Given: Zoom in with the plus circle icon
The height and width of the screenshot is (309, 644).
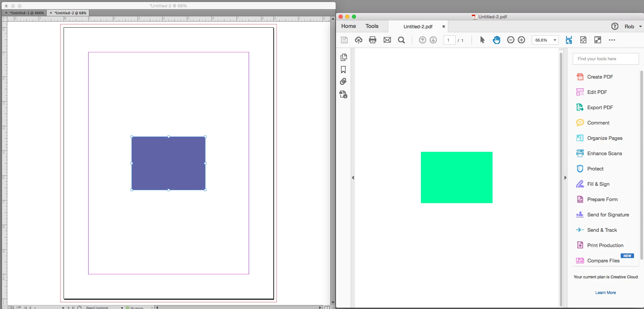Looking at the screenshot, I should [521, 40].
